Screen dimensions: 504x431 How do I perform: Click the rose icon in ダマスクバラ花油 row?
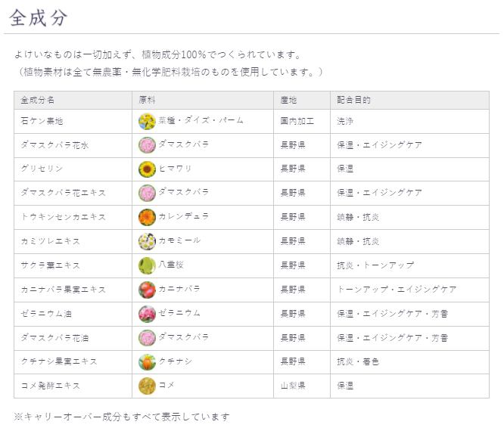[x=147, y=338]
